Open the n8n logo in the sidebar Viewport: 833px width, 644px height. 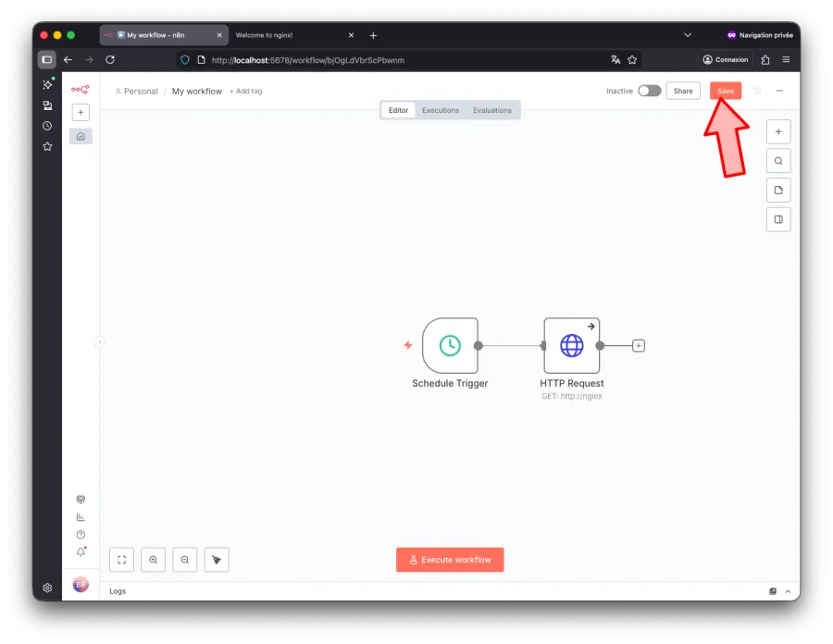coord(81,90)
